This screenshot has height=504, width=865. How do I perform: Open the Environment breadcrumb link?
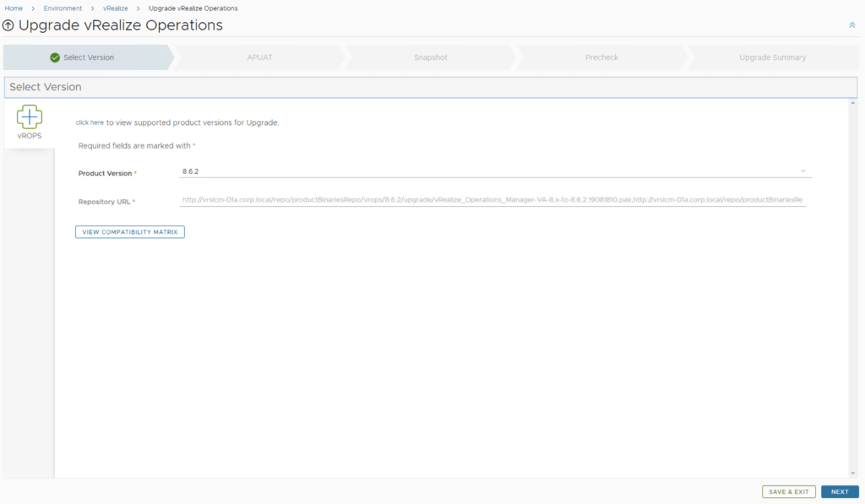(63, 8)
